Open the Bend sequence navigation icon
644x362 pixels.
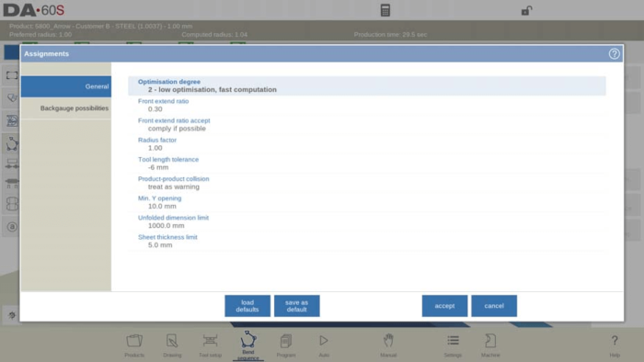pos(248,345)
